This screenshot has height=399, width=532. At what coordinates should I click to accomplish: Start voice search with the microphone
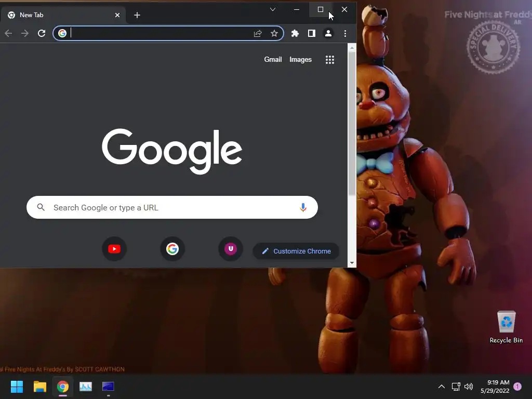click(x=303, y=207)
